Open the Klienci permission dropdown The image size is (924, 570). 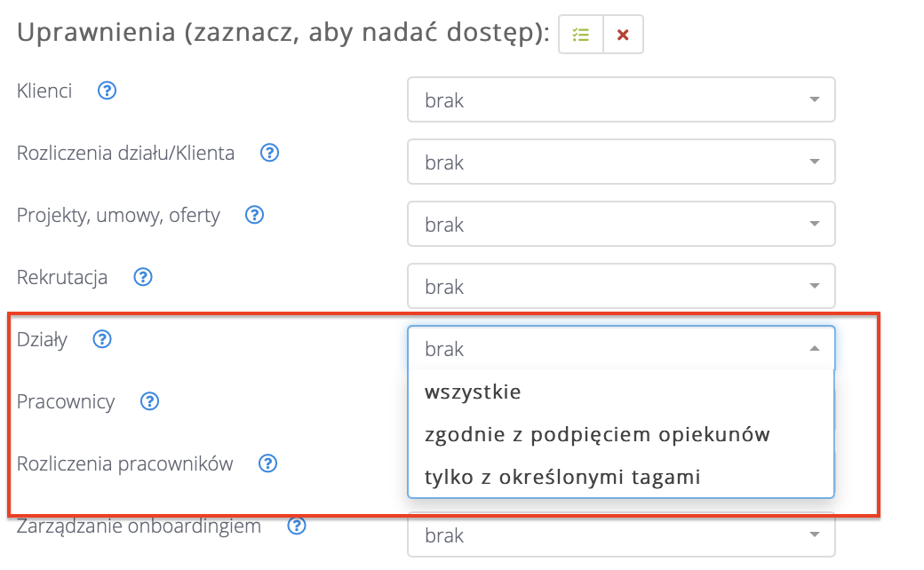point(621,100)
